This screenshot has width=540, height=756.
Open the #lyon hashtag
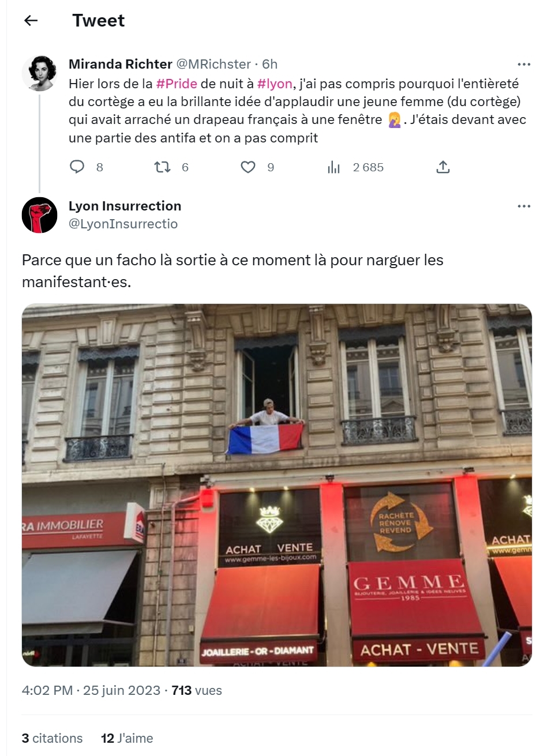point(275,84)
